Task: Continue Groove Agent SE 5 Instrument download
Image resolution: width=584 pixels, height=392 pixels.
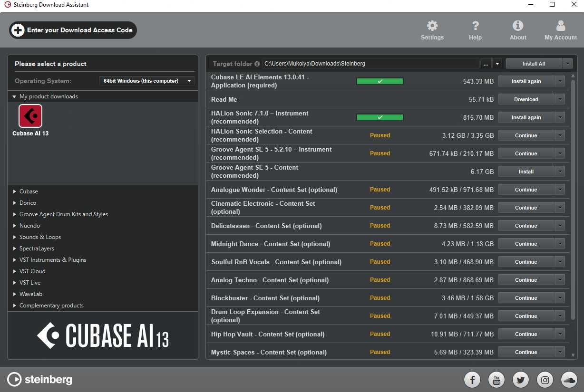Action: [526, 153]
